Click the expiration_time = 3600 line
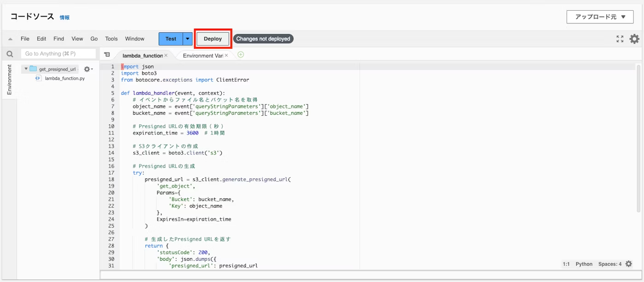644x282 pixels. (x=178, y=133)
